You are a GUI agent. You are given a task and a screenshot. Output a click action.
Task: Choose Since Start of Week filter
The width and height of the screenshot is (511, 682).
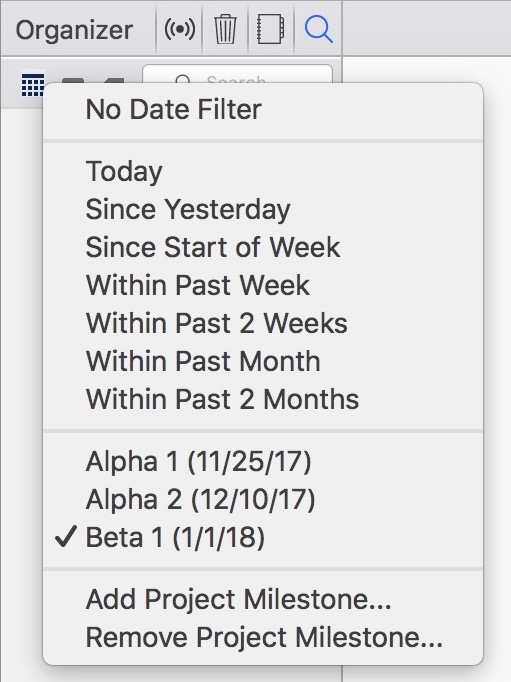[263, 247]
